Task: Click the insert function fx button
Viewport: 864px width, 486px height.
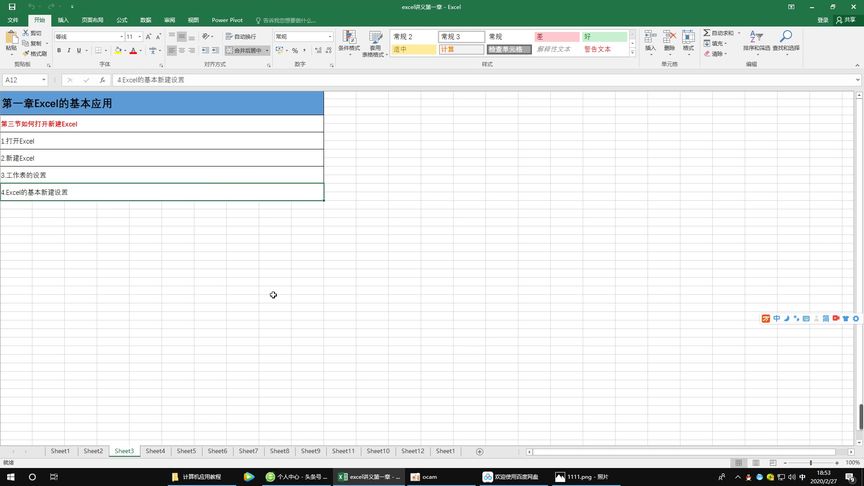Action: [102, 80]
